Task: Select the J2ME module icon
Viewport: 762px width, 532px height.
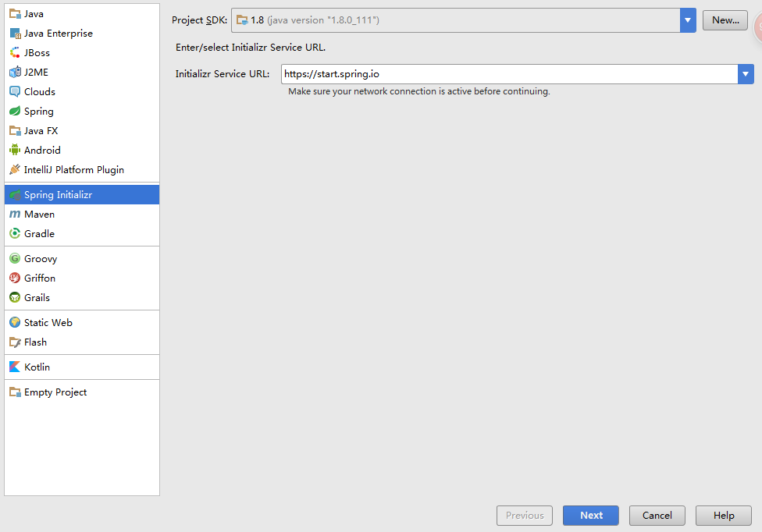Action: point(15,73)
